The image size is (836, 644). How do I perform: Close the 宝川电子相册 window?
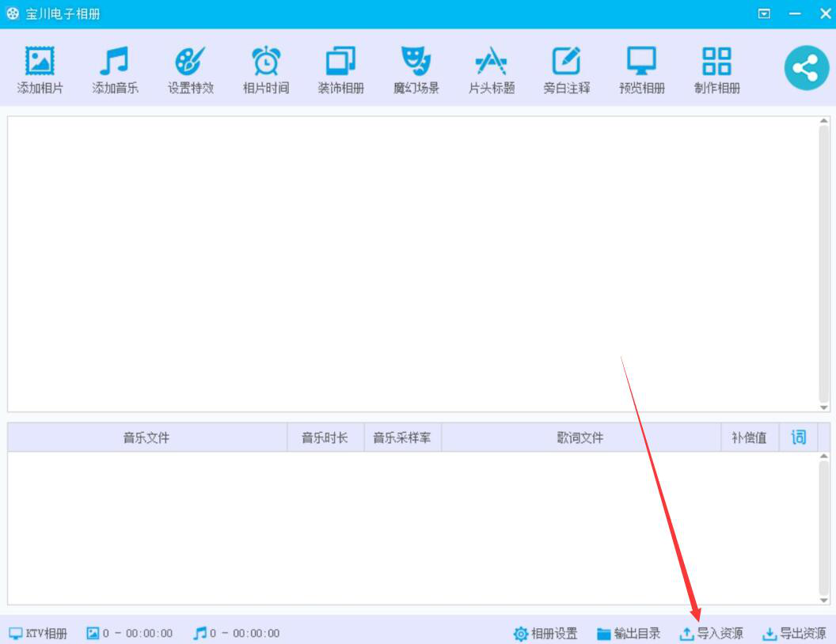[x=826, y=13]
